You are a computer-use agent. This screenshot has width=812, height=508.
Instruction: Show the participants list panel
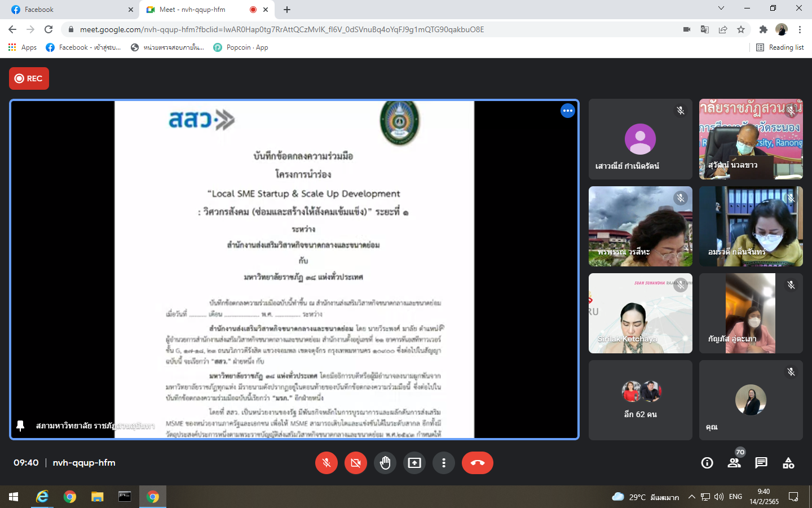[x=734, y=463]
